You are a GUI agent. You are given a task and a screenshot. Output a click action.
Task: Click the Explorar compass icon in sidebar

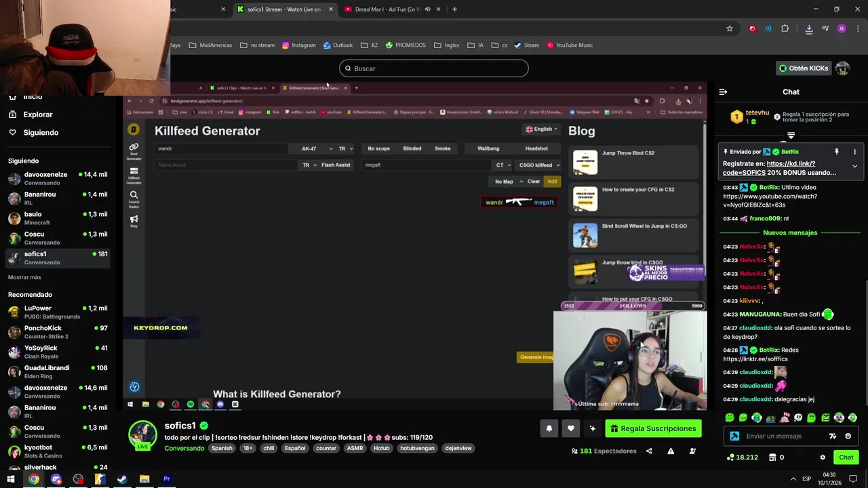(x=12, y=115)
